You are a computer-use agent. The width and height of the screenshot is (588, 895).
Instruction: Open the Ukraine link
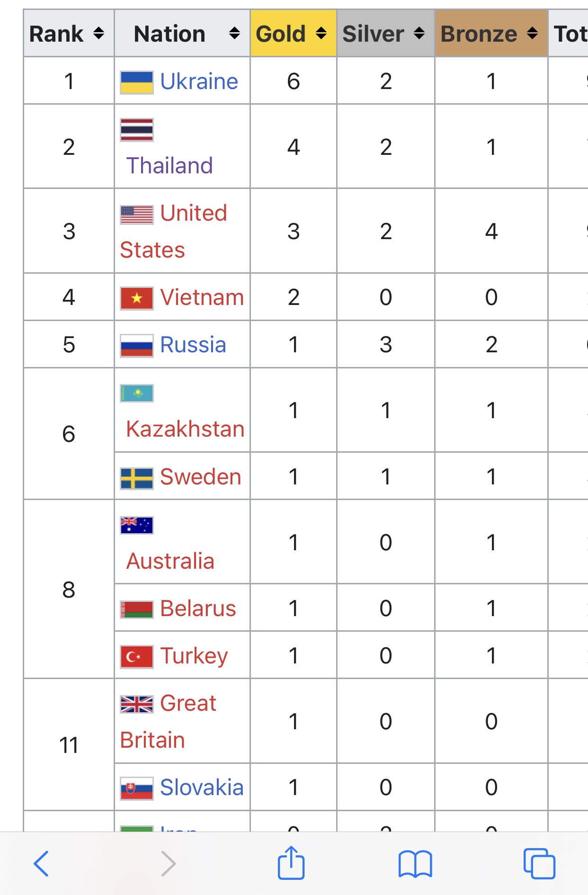(199, 81)
